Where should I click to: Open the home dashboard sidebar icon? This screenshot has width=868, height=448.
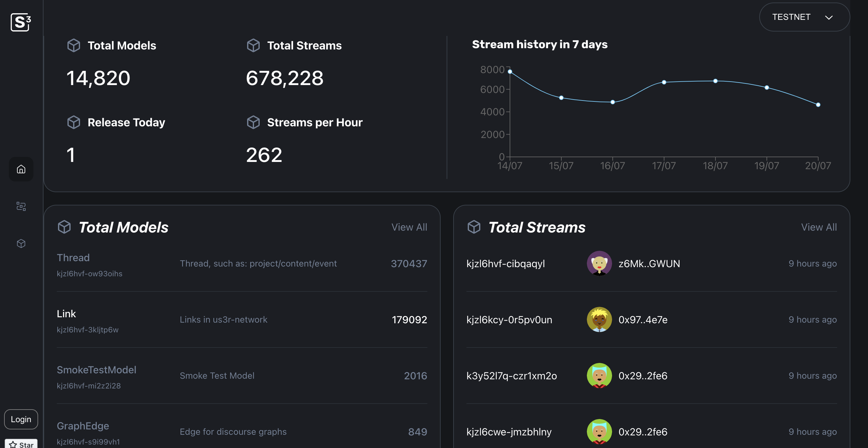tap(21, 169)
